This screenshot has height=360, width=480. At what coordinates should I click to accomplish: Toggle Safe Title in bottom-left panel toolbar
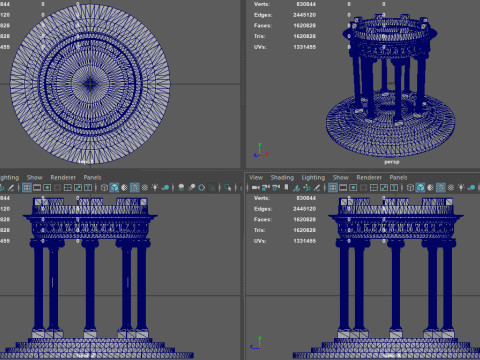pos(88,188)
